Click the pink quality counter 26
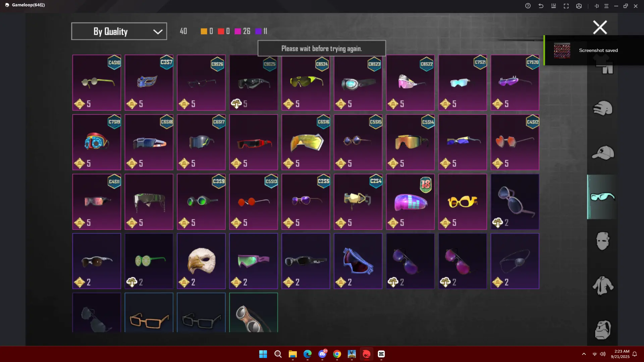644x362 pixels. pos(247,32)
